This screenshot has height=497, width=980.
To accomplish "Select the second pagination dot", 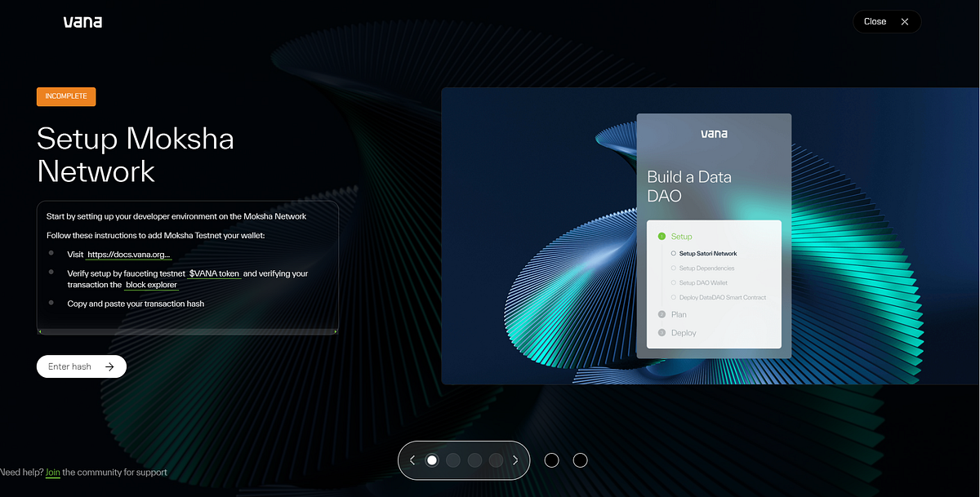I will click(x=453, y=460).
